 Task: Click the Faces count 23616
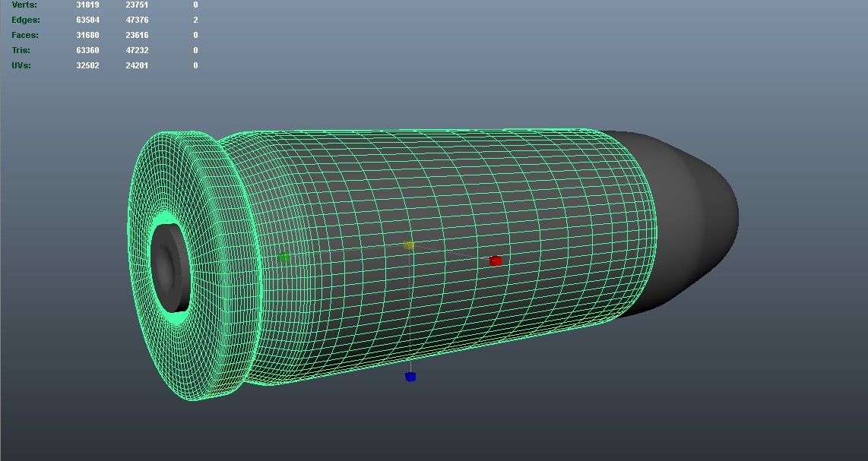tap(137, 35)
